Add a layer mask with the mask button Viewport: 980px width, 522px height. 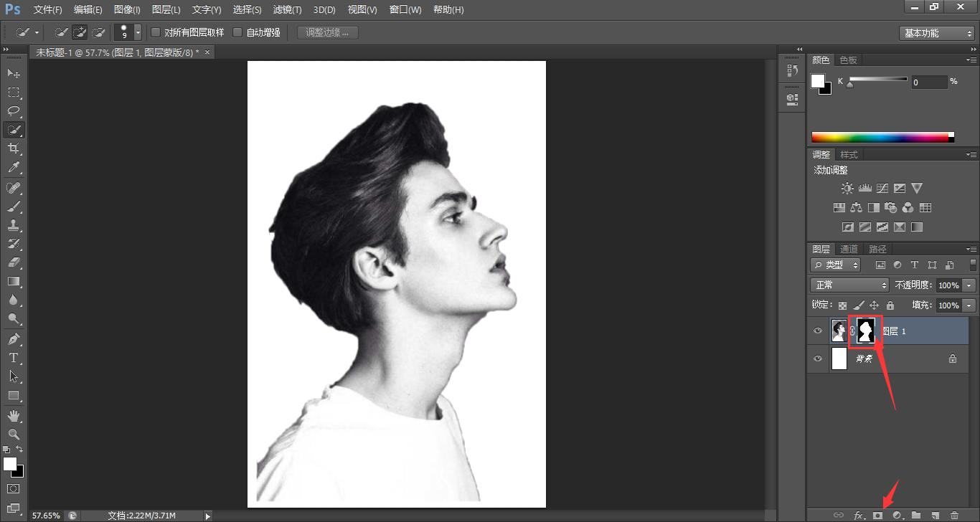(877, 515)
